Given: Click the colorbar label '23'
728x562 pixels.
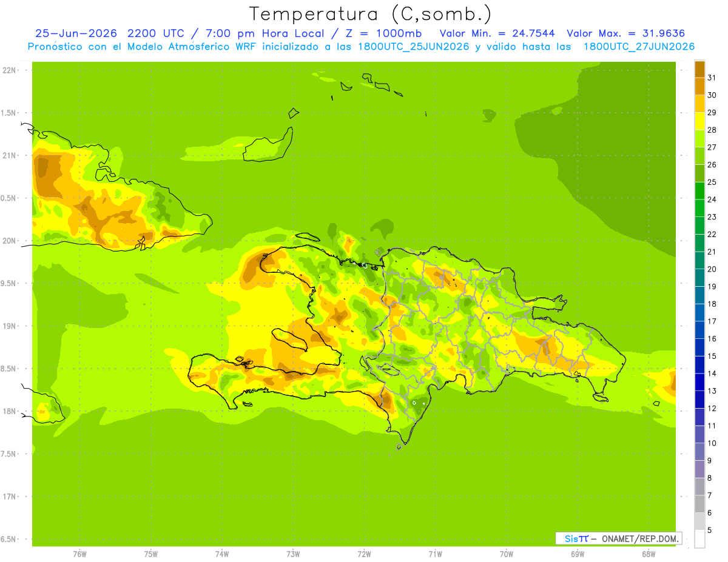Looking at the screenshot, I should click(712, 217).
